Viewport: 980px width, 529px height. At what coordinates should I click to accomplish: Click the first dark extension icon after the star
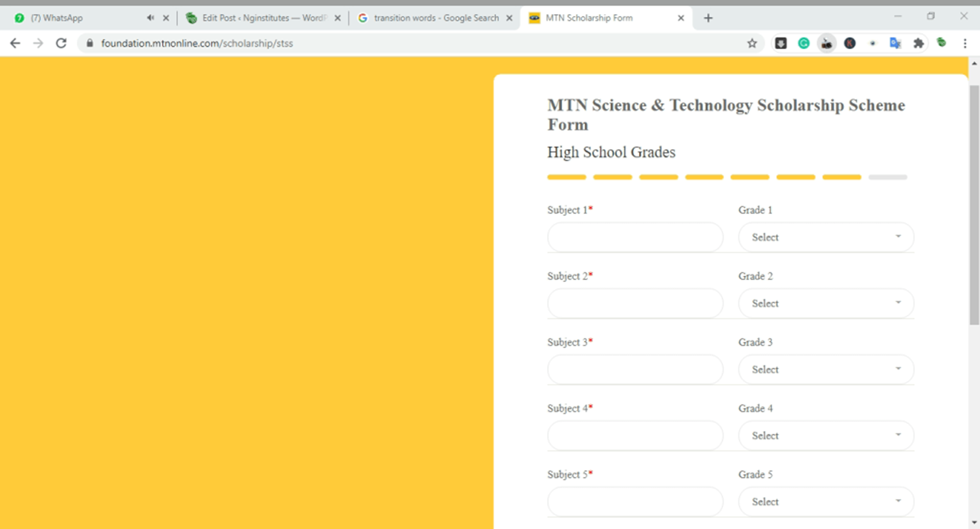[781, 43]
